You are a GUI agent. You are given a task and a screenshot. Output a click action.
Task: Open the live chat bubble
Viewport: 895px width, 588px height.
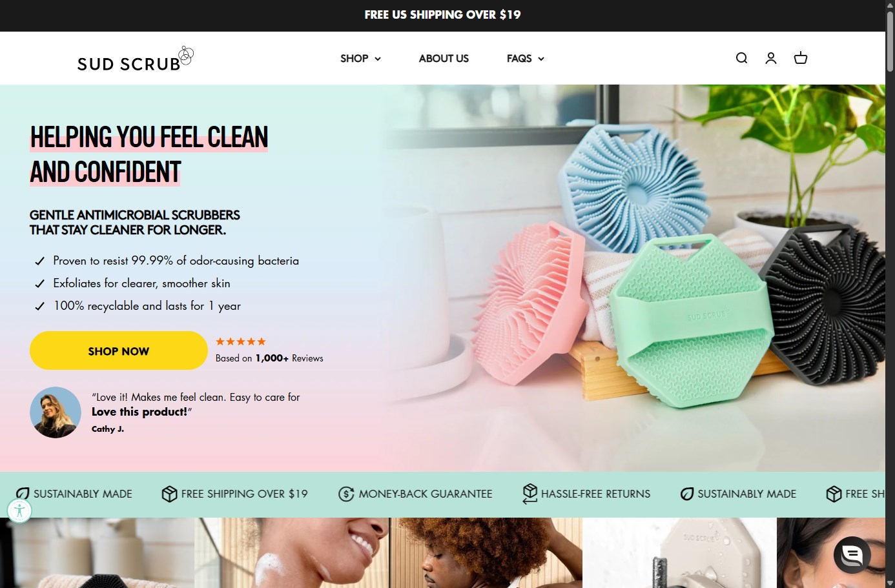[852, 554]
